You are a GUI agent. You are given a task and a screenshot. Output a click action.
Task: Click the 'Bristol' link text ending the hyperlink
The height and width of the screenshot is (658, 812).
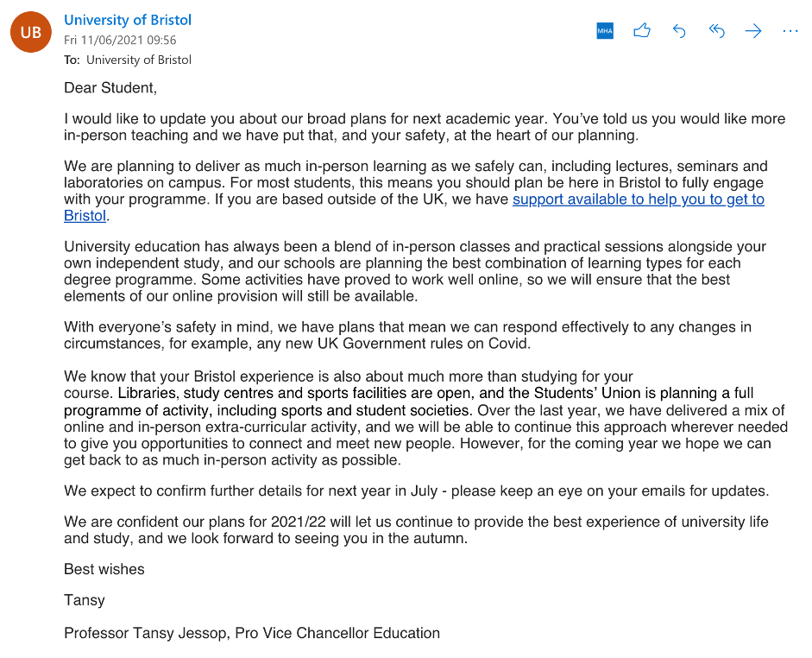pyautogui.click(x=85, y=216)
